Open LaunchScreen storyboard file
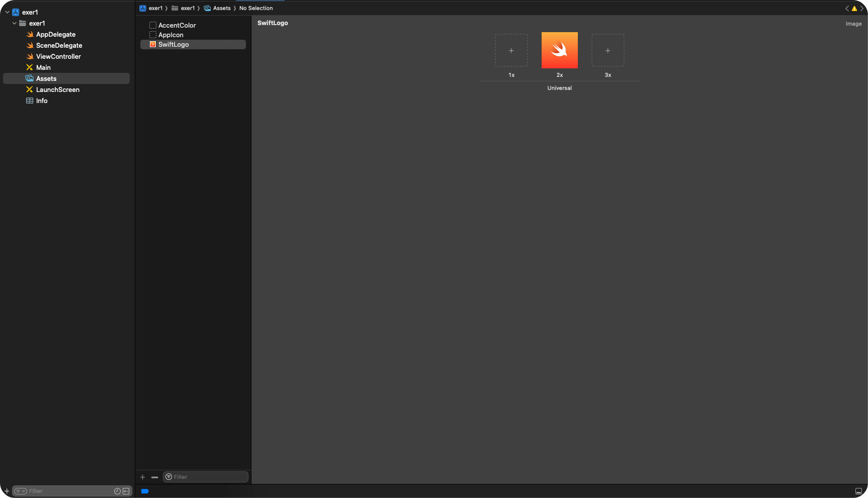The image size is (868, 498). pyautogui.click(x=58, y=89)
